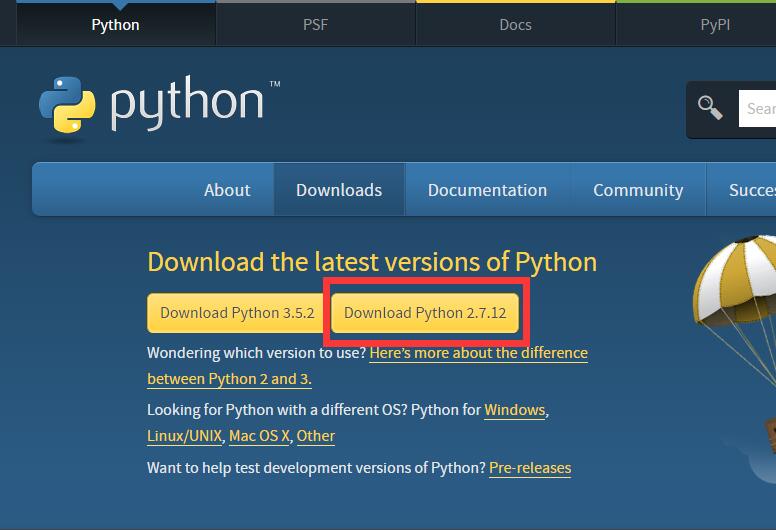Image resolution: width=776 pixels, height=530 pixels.
Task: Click the 'Download the latest versions of Python' heading
Action: [x=372, y=262]
